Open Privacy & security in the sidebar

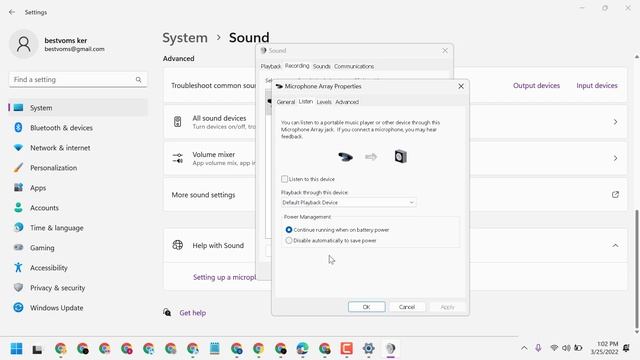[78, 288]
